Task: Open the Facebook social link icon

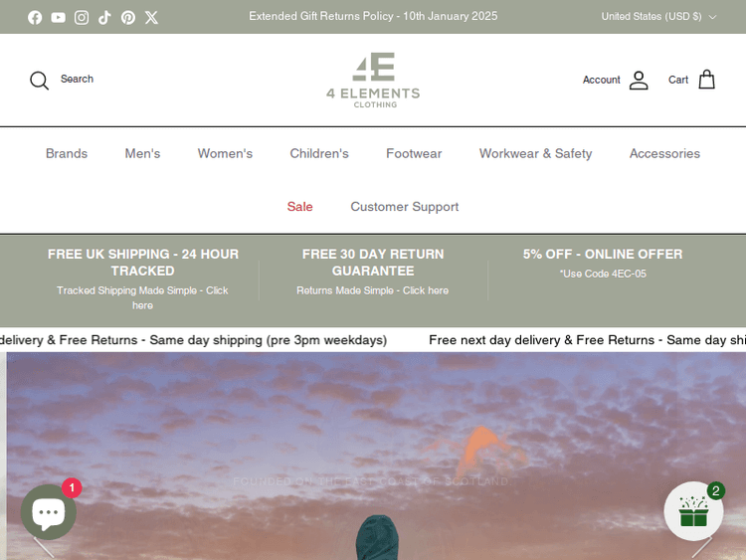Action: coord(35,18)
